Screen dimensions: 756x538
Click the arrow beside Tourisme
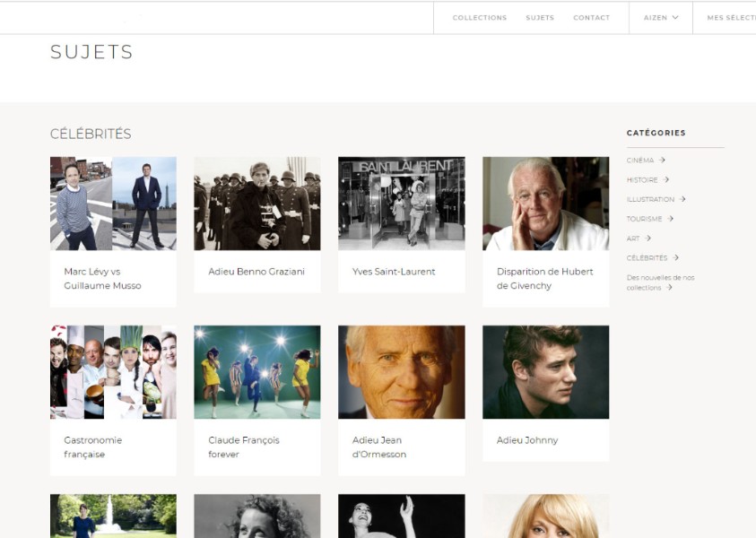point(670,219)
